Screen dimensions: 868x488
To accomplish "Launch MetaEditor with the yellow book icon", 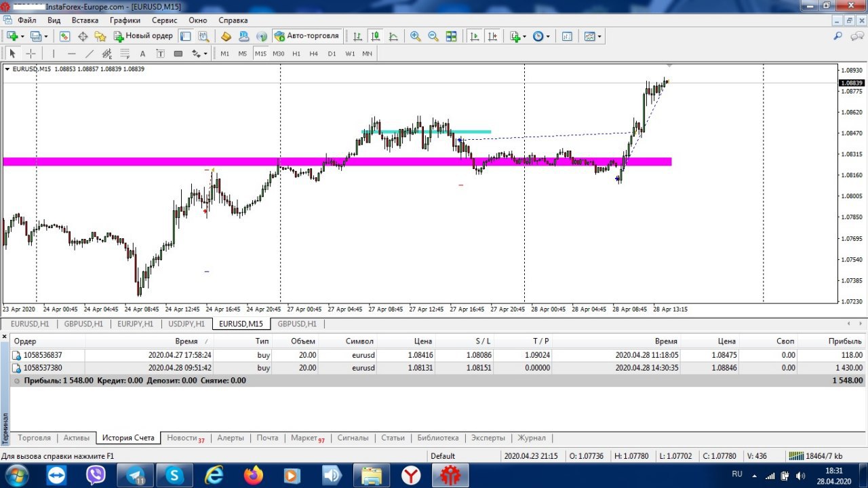I will pyautogui.click(x=226, y=36).
